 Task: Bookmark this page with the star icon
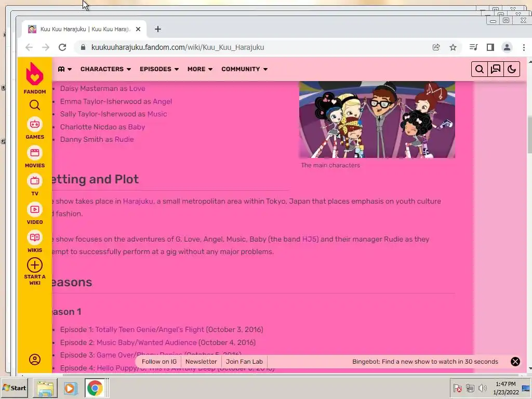click(x=453, y=47)
